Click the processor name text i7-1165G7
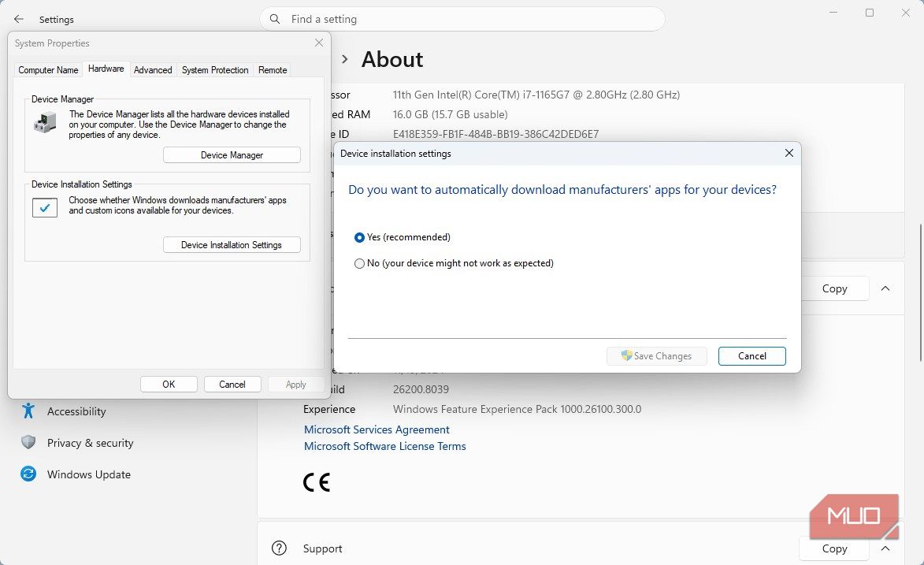 click(536, 95)
